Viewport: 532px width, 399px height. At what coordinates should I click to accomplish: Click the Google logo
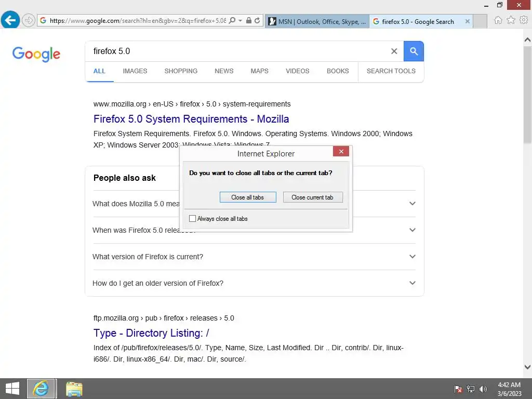pyautogui.click(x=36, y=54)
